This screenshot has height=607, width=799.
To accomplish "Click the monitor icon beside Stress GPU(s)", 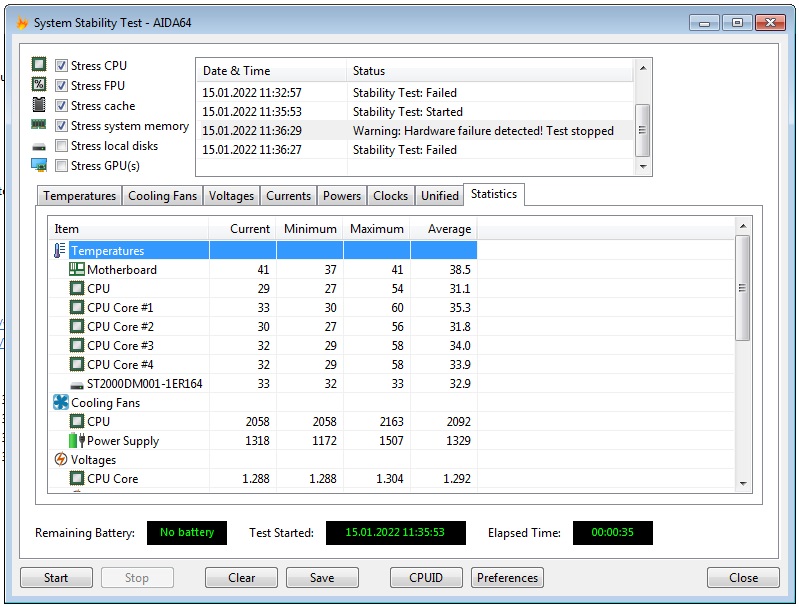I will click(39, 165).
